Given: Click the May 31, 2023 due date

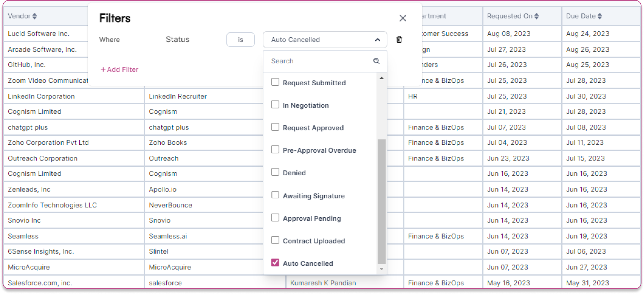Looking at the screenshot, I should (x=588, y=283).
